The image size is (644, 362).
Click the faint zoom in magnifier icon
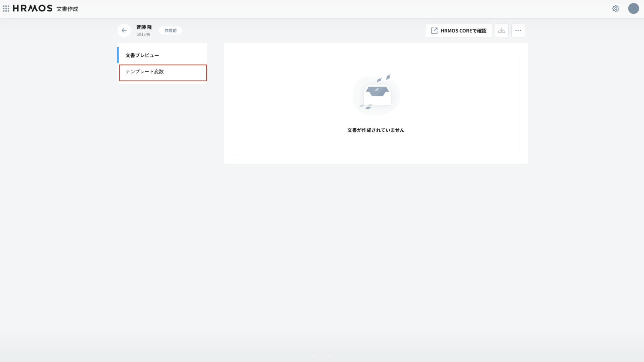(x=330, y=356)
